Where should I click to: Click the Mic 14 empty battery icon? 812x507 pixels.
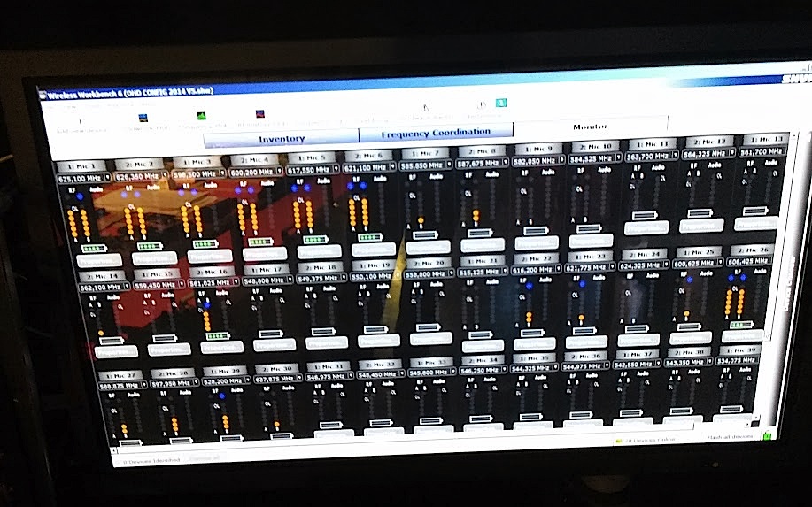click(x=112, y=341)
